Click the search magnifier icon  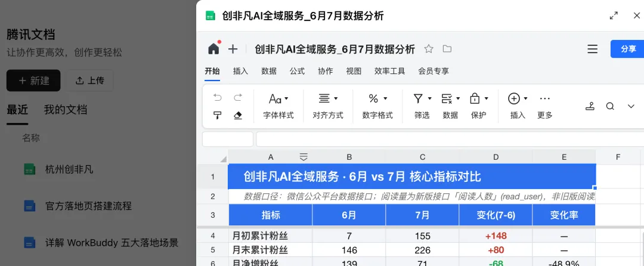click(610, 106)
